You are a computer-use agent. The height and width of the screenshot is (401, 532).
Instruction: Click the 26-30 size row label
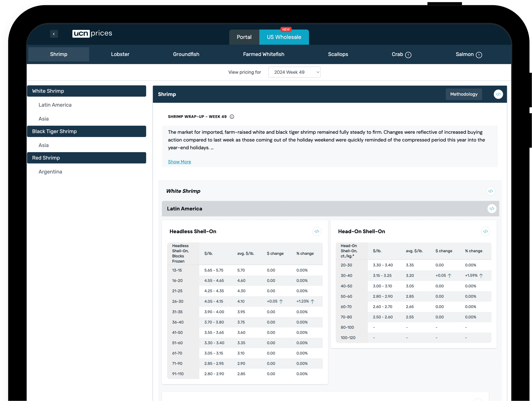(x=177, y=301)
